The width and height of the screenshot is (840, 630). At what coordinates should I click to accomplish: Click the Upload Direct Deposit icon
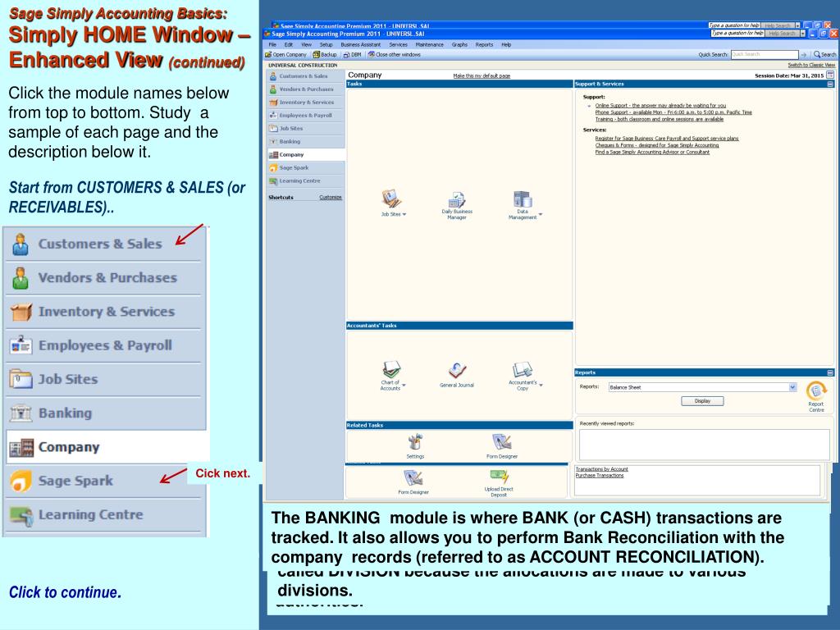pos(499,477)
